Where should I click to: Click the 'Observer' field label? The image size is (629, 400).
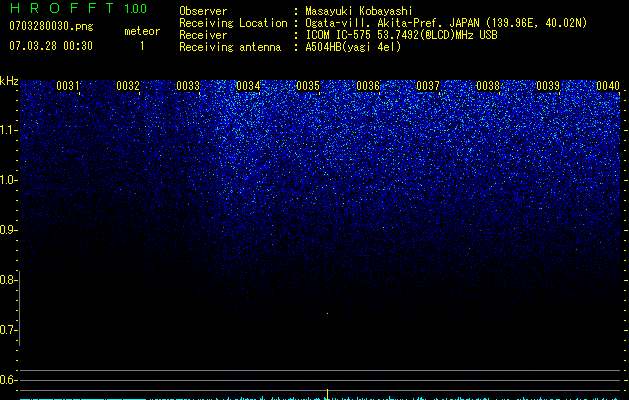[x=203, y=11]
